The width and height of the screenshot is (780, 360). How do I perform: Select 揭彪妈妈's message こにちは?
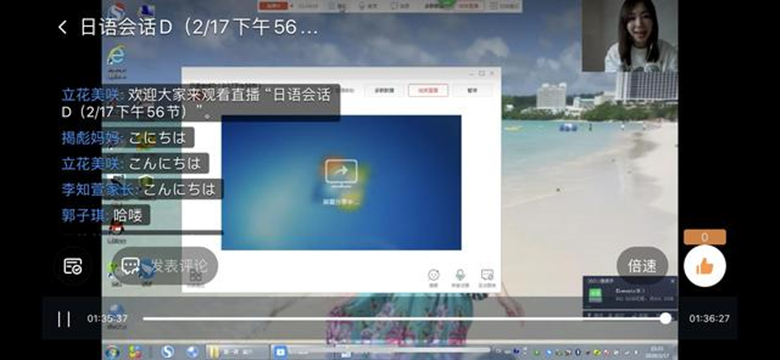127,138
